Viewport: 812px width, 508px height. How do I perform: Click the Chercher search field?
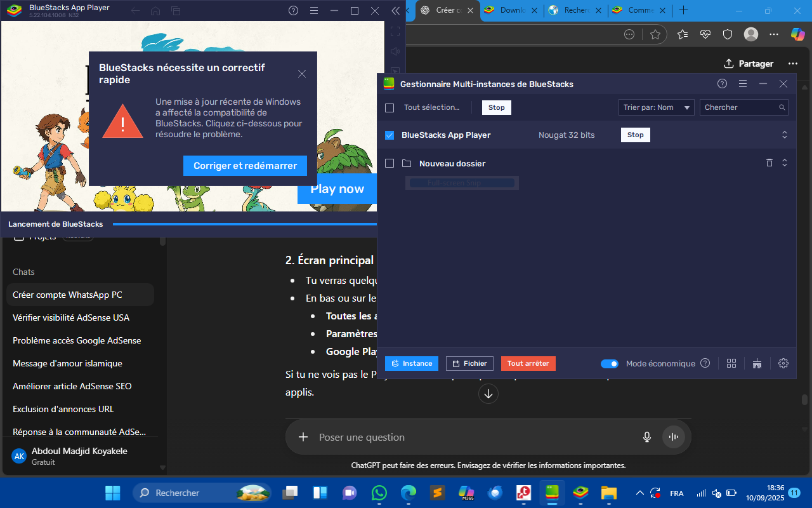point(739,107)
